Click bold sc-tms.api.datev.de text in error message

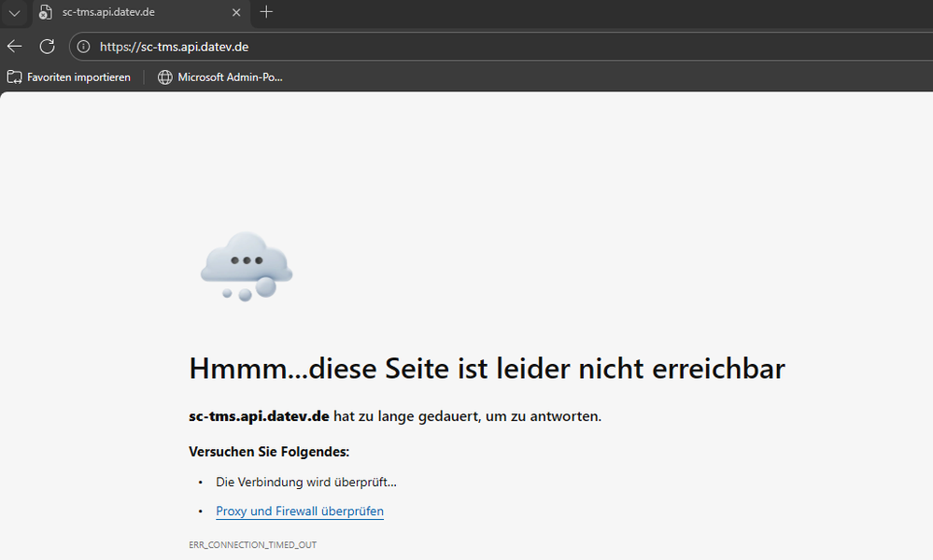(x=259, y=416)
